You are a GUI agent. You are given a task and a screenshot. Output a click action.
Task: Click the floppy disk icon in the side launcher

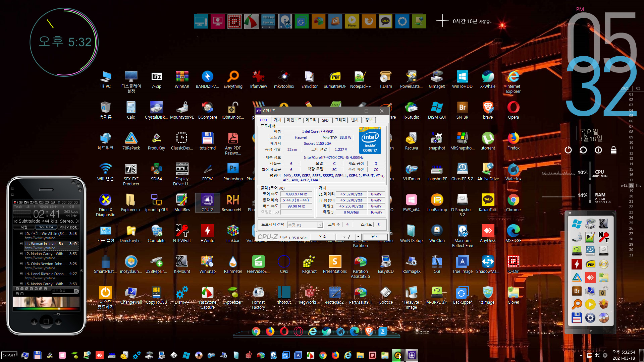pyautogui.click(x=577, y=318)
